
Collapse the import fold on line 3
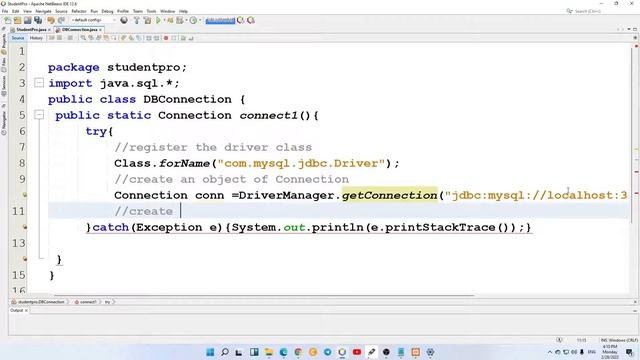coord(39,83)
